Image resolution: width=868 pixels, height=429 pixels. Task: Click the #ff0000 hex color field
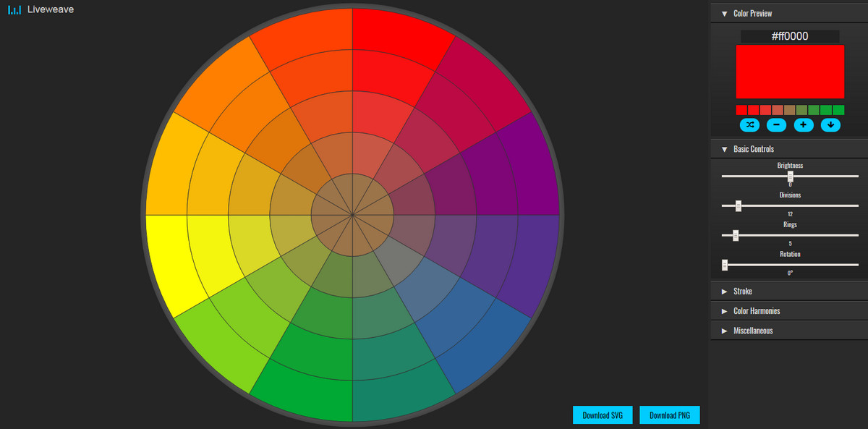coord(790,36)
